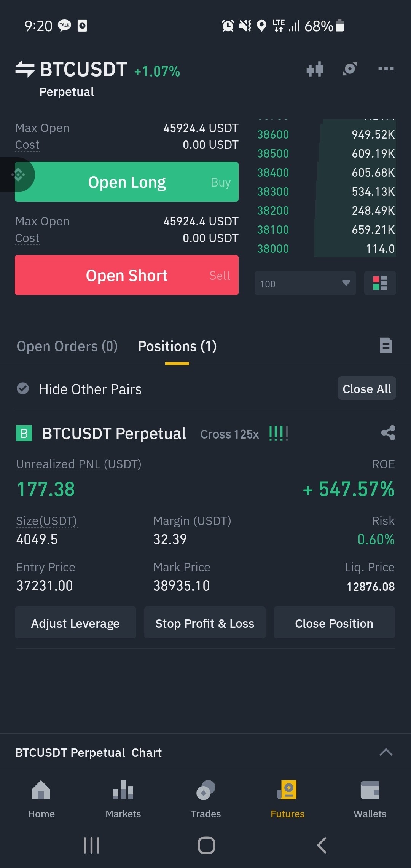Open the order book depth dropdown

[305, 283]
